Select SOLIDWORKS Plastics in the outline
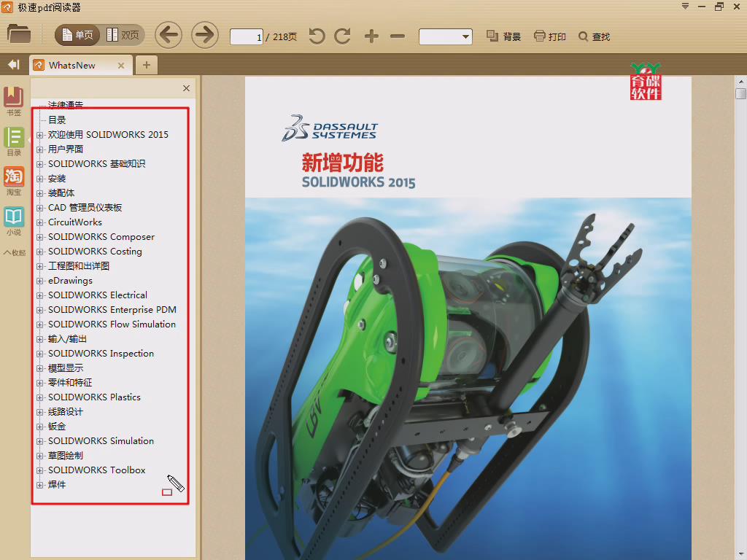Viewport: 747px width, 560px height. tap(94, 397)
